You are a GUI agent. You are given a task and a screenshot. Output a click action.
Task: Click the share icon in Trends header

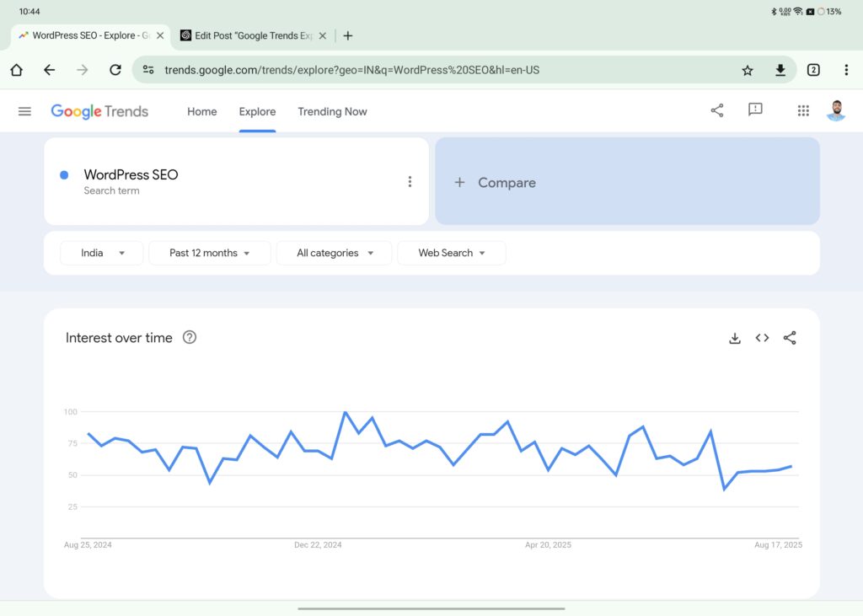pyautogui.click(x=717, y=110)
